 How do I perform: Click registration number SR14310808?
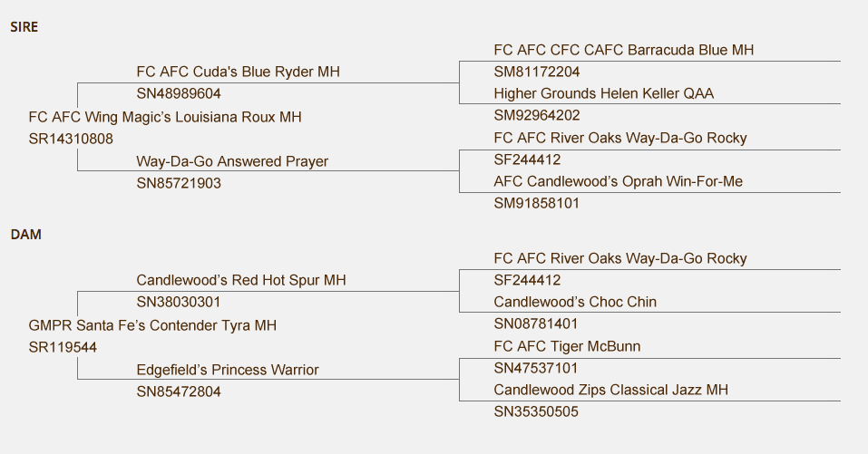tap(71, 139)
